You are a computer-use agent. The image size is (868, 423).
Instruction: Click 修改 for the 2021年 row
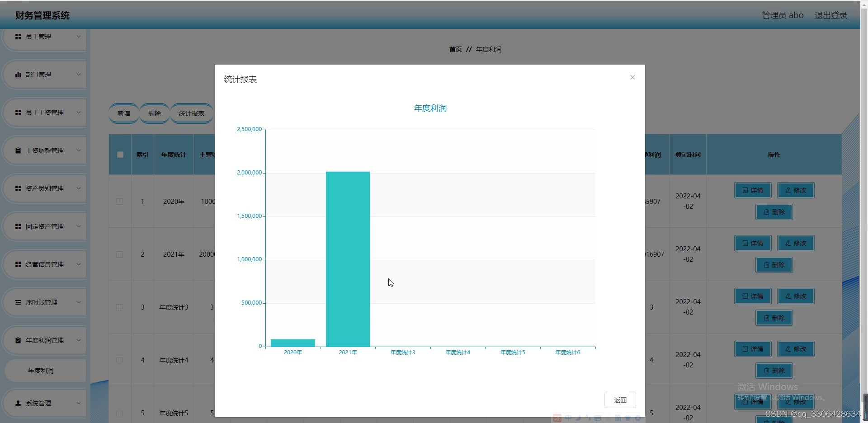click(x=796, y=243)
